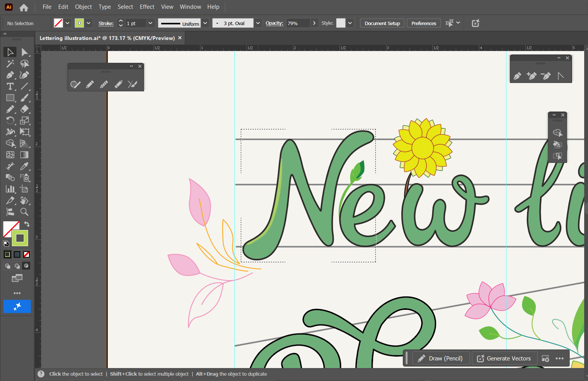Open graphic Style dropdown arrow

point(350,23)
